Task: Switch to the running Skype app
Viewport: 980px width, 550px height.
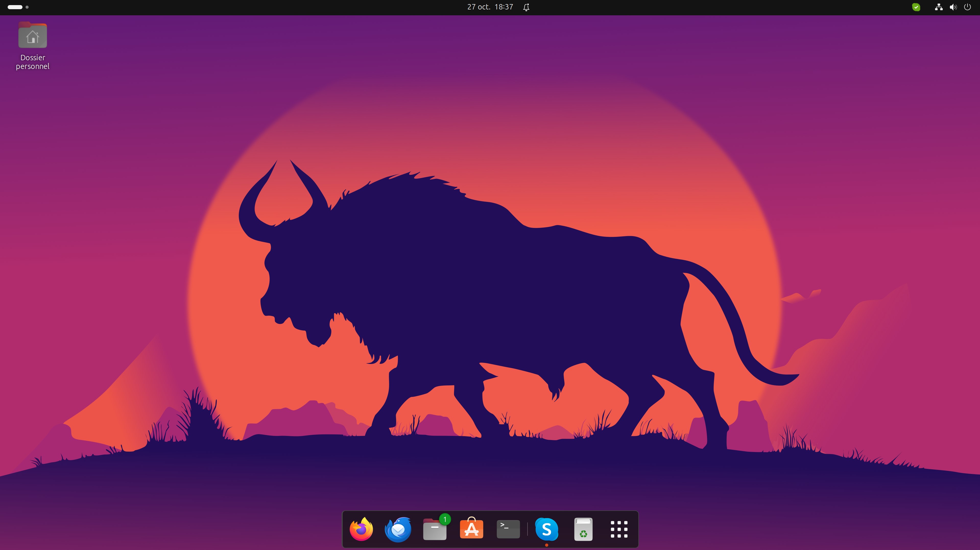Action: coord(547,529)
